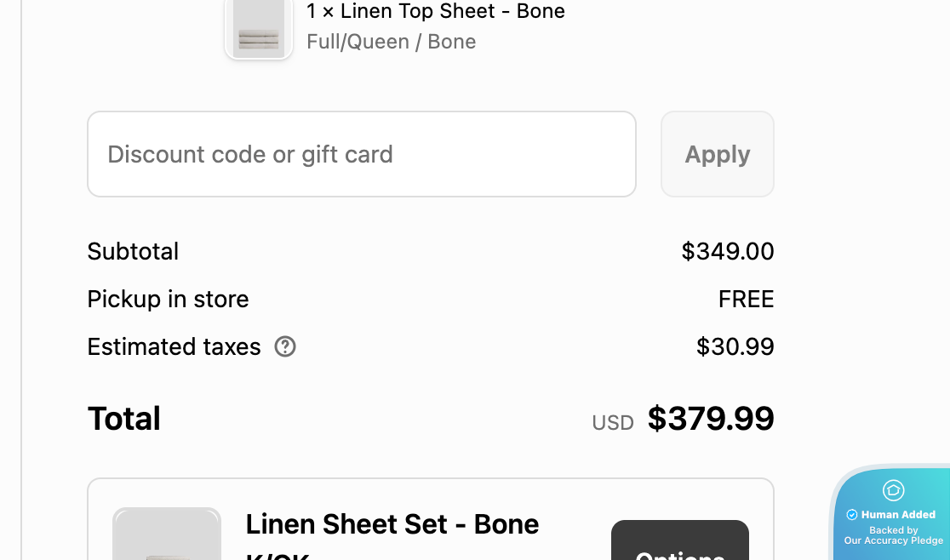Click the Pickup in store label
Screen dimensions: 950x560
[168, 299]
